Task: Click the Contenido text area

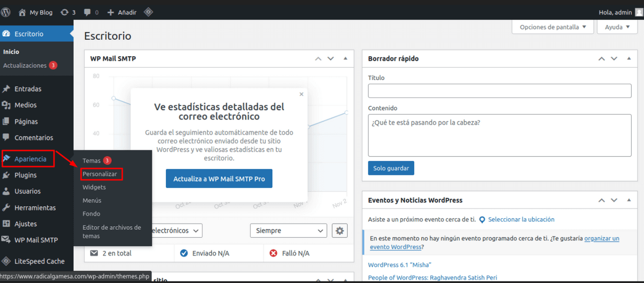Action: point(499,135)
